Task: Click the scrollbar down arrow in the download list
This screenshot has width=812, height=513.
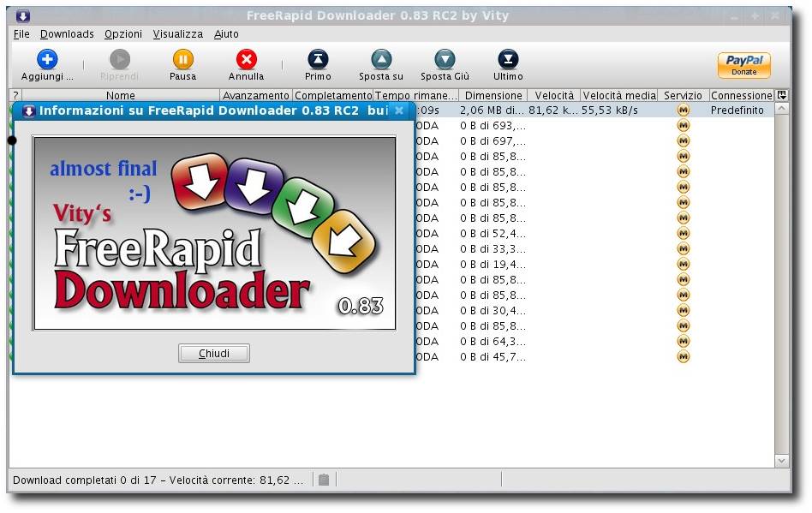Action: [781, 461]
